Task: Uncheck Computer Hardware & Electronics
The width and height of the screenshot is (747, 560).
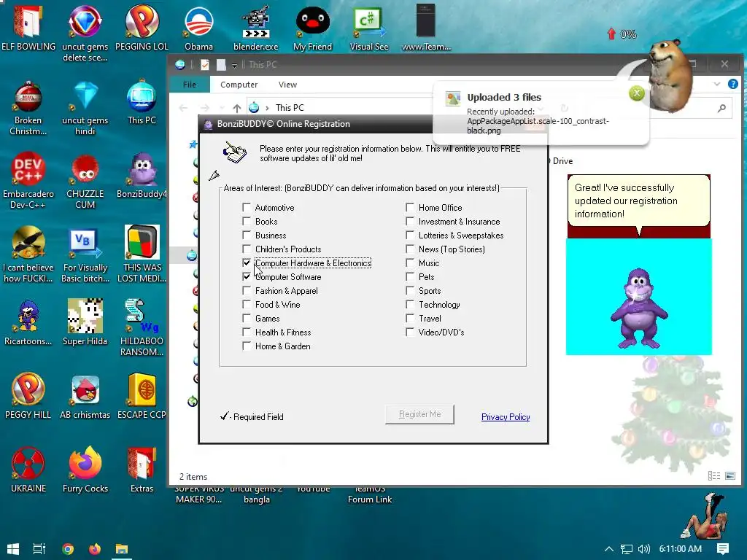Action: point(247,262)
